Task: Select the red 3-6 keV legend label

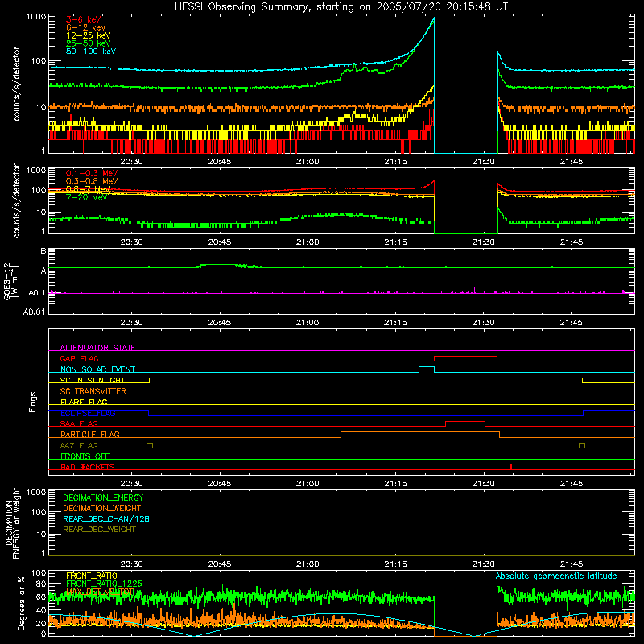Action: tap(84, 19)
